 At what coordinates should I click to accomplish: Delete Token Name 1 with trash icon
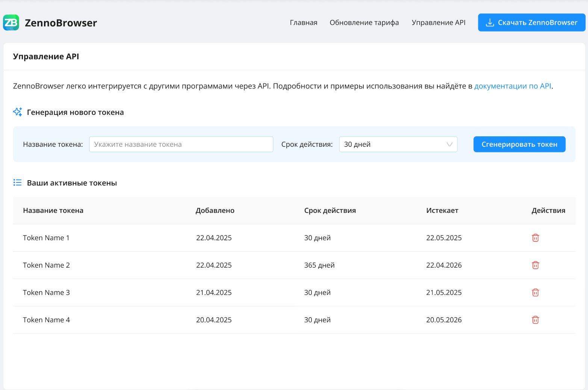pos(535,238)
